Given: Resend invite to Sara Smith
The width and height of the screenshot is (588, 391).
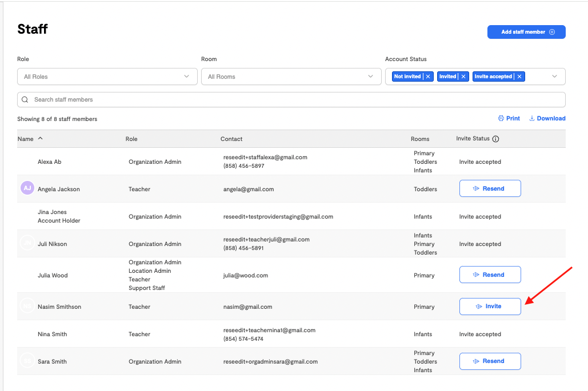Looking at the screenshot, I should click(x=490, y=361).
